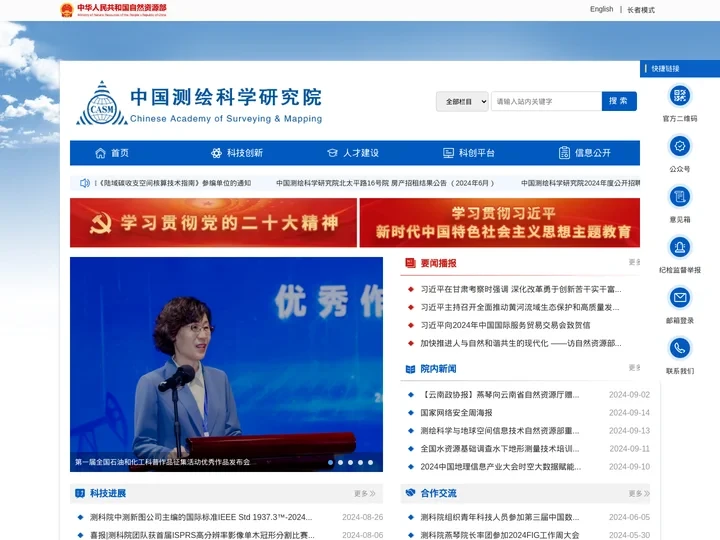Open article 全国水资源基础调查水下地形测量技术培训

tap(500, 449)
